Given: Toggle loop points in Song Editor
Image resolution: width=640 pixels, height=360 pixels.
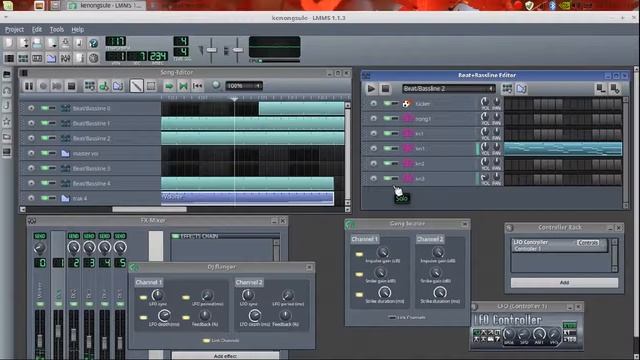Looking at the screenshot, I should pos(183,86).
